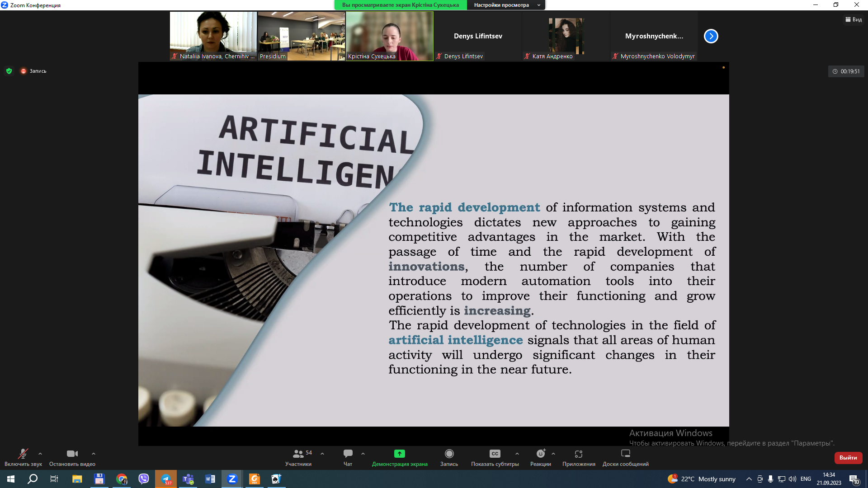868x488 pixels.
Task: Open the Whiteboards icon
Action: click(x=625, y=454)
